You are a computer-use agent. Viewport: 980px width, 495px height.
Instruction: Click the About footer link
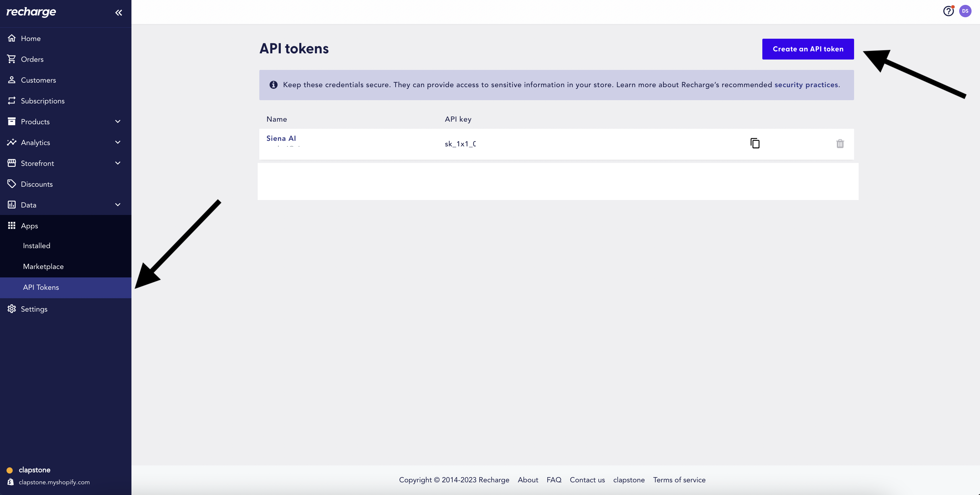(x=528, y=480)
